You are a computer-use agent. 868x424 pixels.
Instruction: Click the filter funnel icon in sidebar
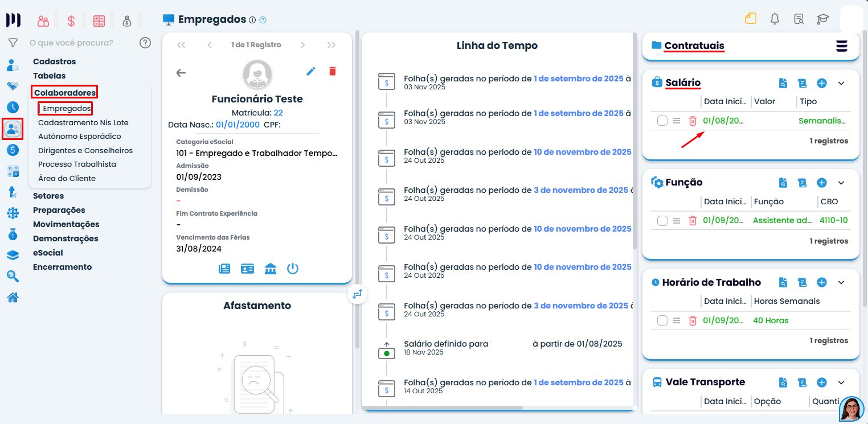coord(13,43)
